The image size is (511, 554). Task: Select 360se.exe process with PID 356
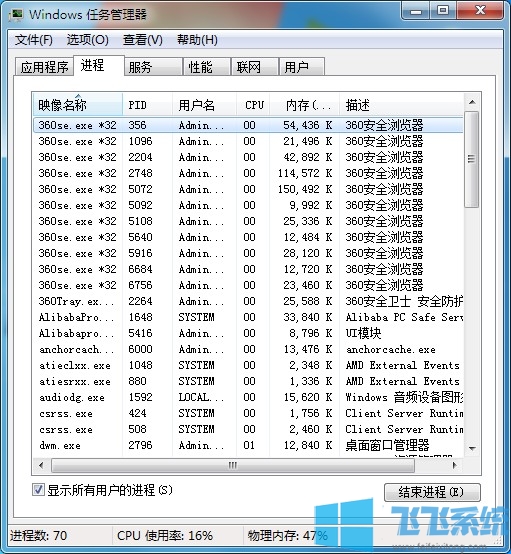248,125
